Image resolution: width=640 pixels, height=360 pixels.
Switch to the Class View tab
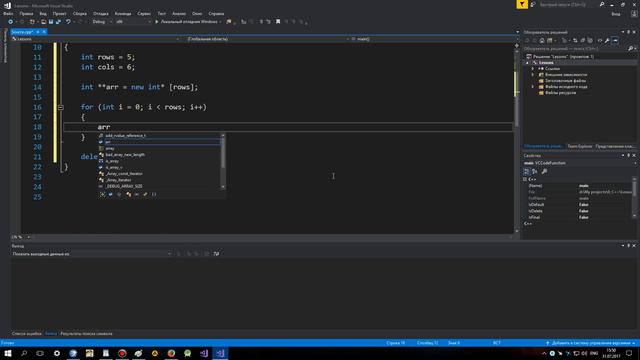615,146
